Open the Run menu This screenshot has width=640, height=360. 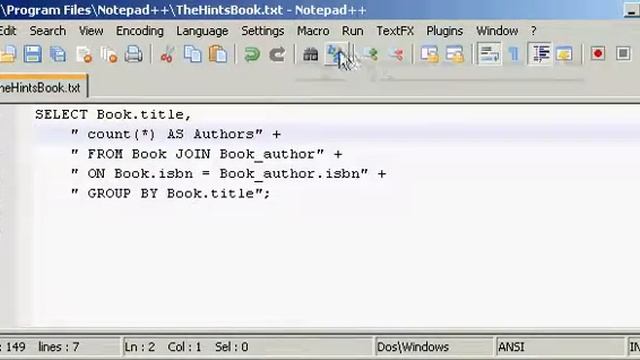pos(353,31)
